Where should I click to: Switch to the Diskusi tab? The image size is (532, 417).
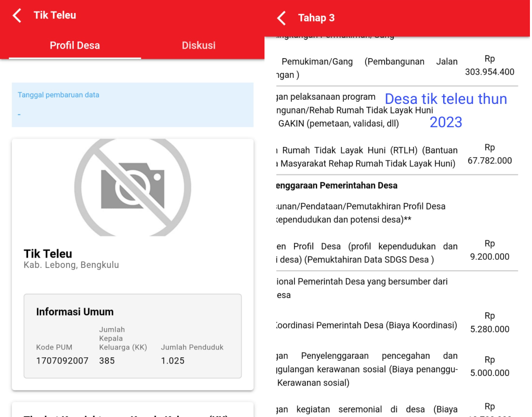coord(198,45)
